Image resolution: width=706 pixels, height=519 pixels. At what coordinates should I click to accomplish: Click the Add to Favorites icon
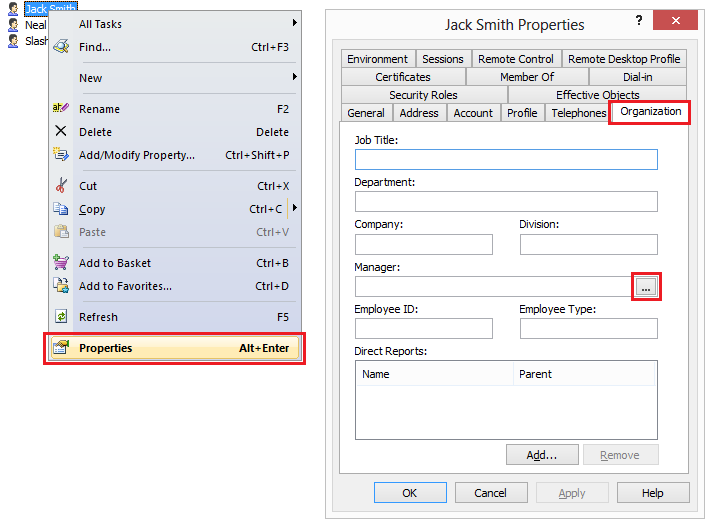pyautogui.click(x=60, y=286)
